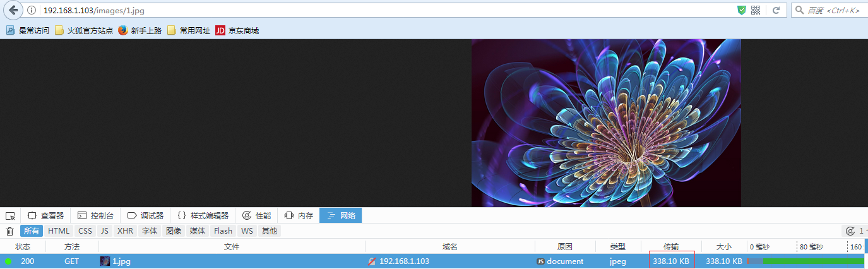Sort requests by the 大小 column header

pos(723,247)
